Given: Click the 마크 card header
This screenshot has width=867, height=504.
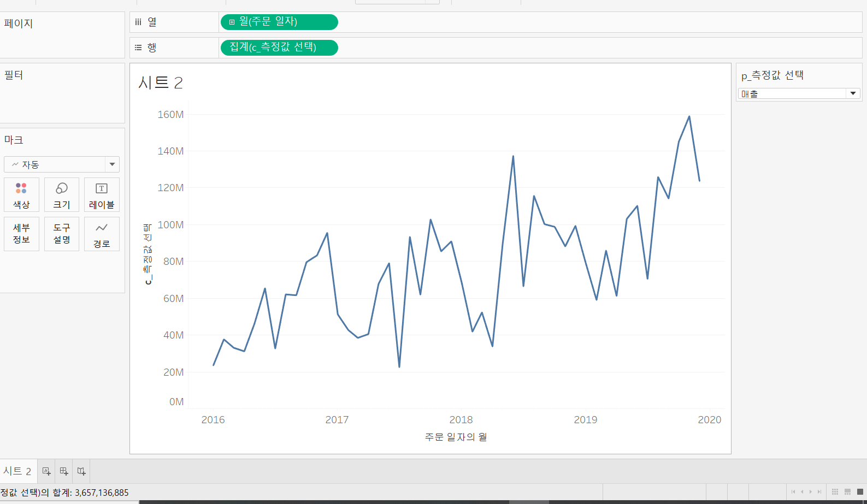Looking at the screenshot, I should click(14, 140).
